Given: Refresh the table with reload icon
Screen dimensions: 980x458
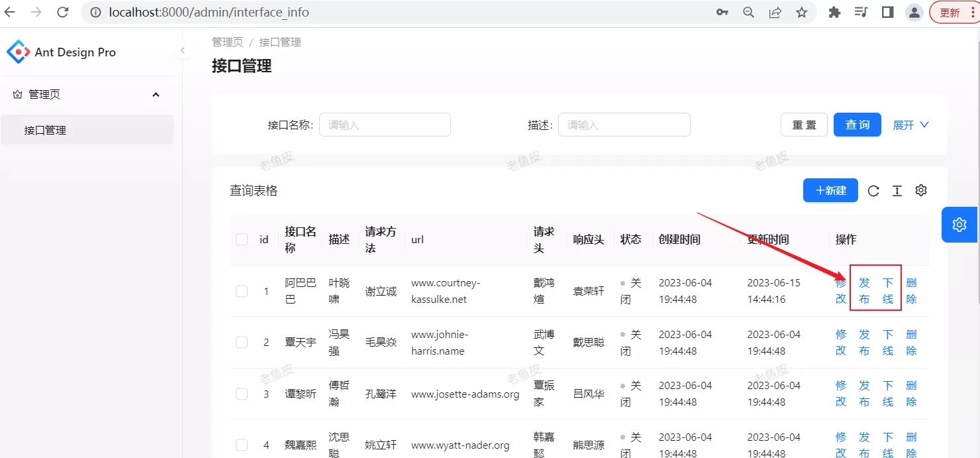Looking at the screenshot, I should (x=873, y=191).
